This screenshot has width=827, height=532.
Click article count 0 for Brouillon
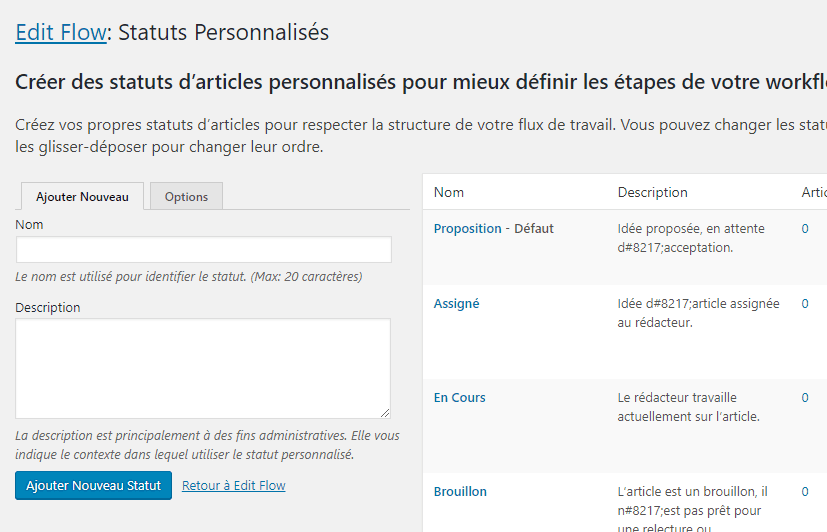point(805,491)
